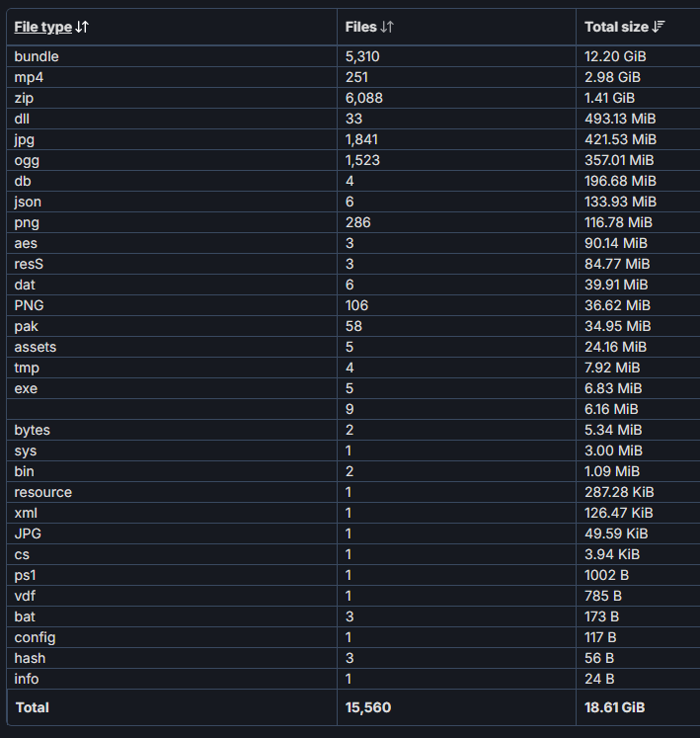The width and height of the screenshot is (700, 738).
Task: Click the uppercase PNG file type cell
Action: coord(29,305)
